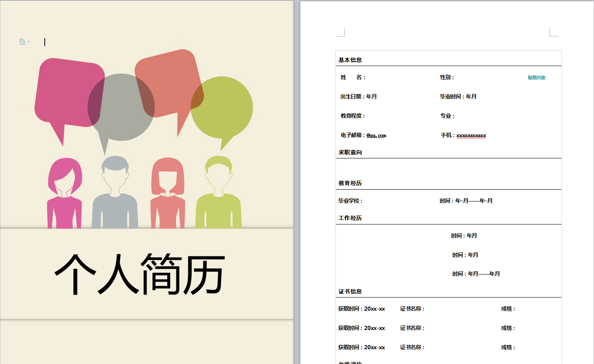
Task: Click the 时间:年-月——年-月 education period
Action: pyautogui.click(x=466, y=201)
